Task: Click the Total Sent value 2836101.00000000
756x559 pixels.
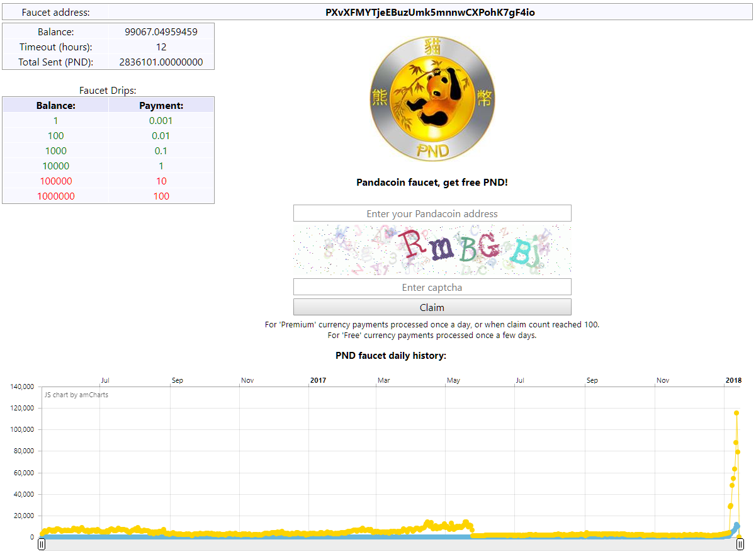Action: (161, 62)
